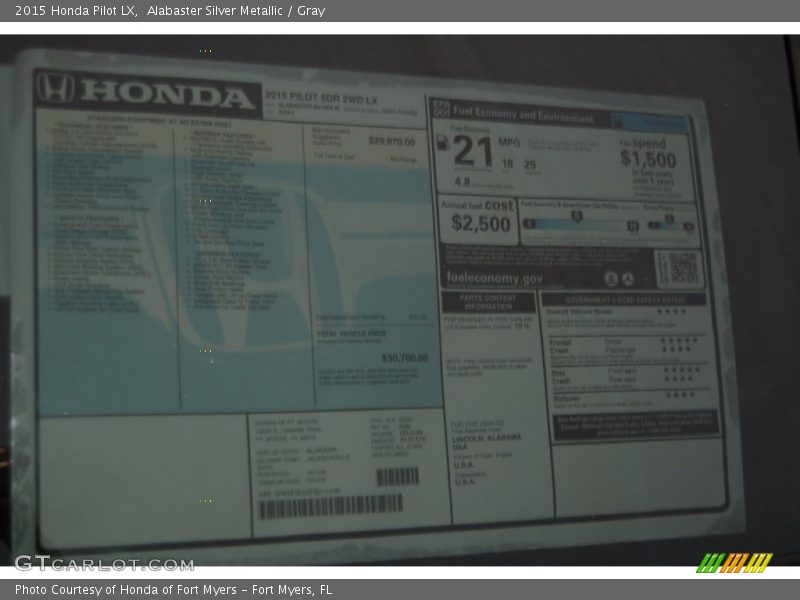Click the "$1,500" fuel spend amount

point(648,159)
